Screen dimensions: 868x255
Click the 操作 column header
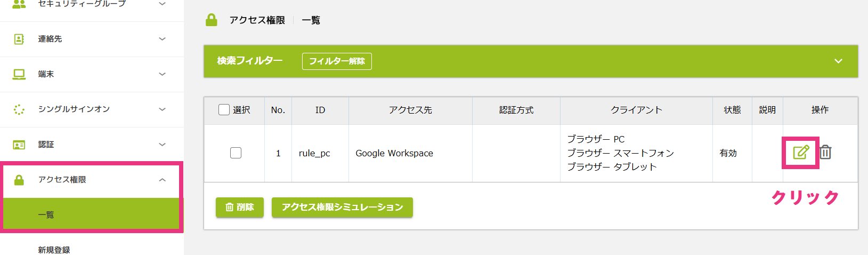pos(820,110)
